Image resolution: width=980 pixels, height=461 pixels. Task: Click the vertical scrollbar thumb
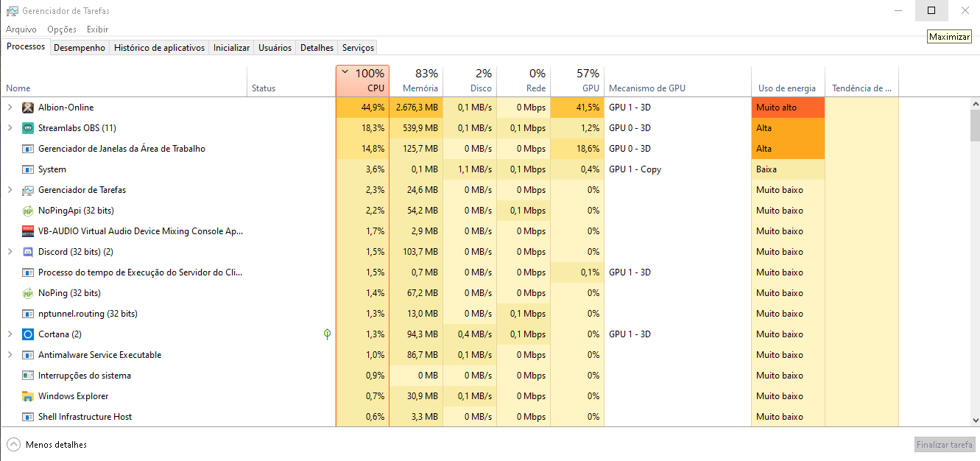(x=975, y=125)
